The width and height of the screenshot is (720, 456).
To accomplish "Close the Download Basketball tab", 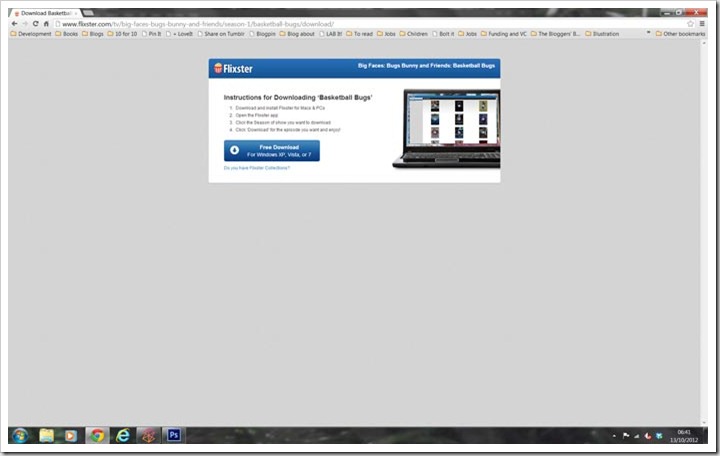I will tap(76, 13).
